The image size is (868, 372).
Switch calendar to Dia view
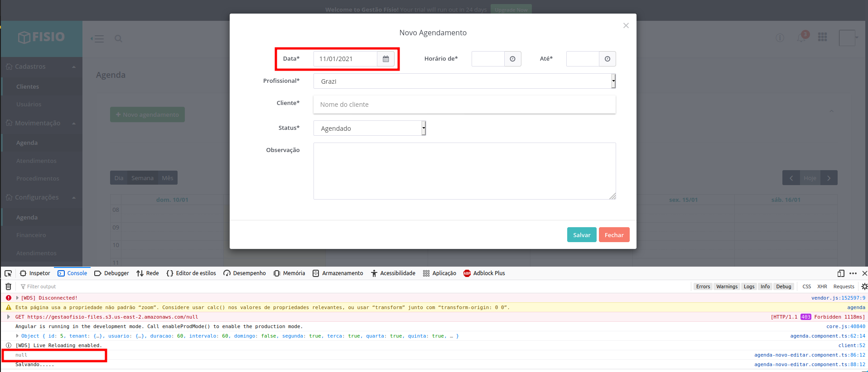[x=119, y=178]
